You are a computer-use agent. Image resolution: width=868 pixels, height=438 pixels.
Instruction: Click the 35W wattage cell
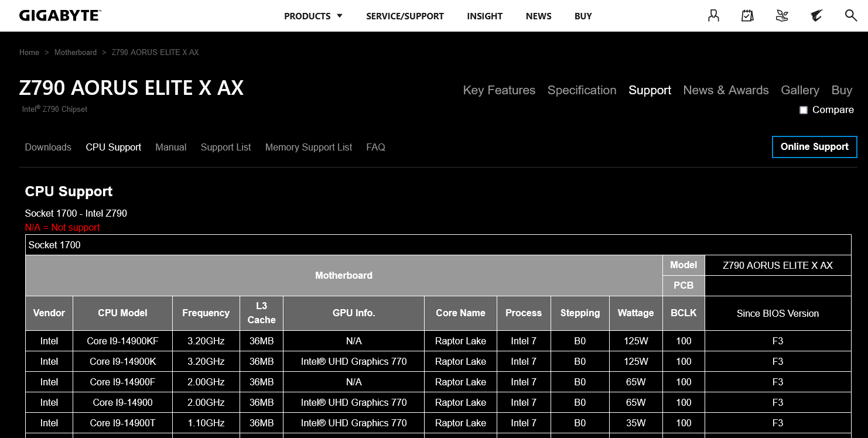pyautogui.click(x=635, y=423)
